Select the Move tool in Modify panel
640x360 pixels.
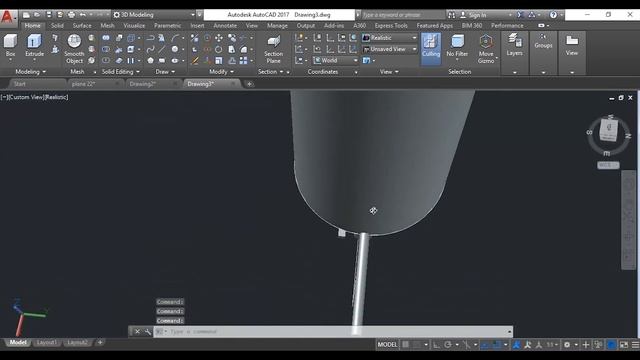click(x=219, y=38)
